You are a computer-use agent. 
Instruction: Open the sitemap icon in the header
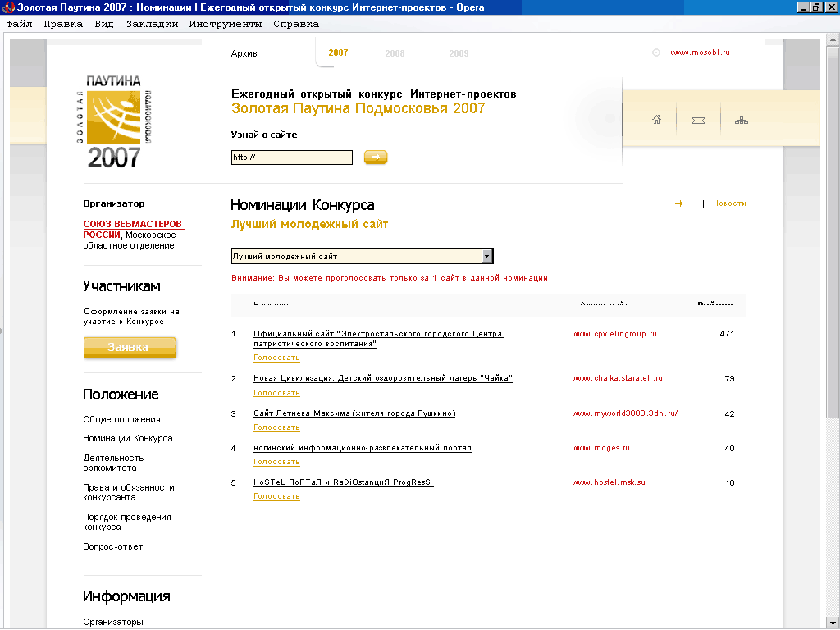(x=742, y=121)
